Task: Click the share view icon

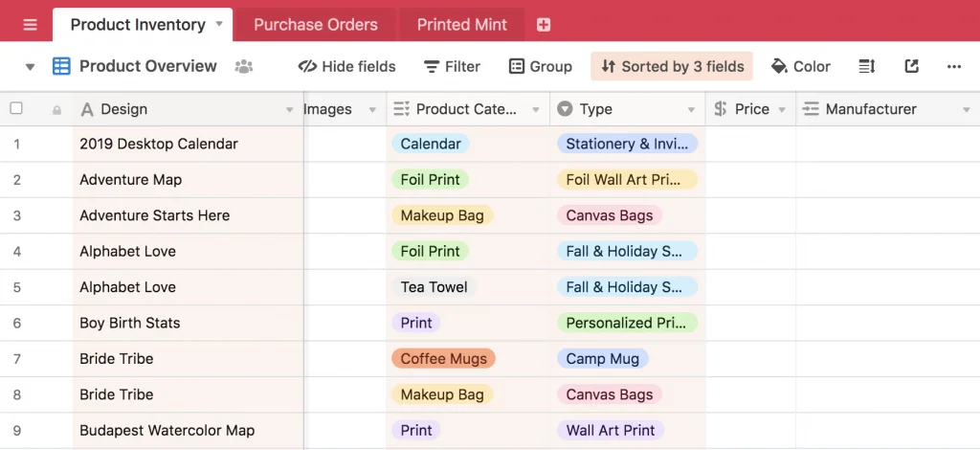Action: point(911,66)
